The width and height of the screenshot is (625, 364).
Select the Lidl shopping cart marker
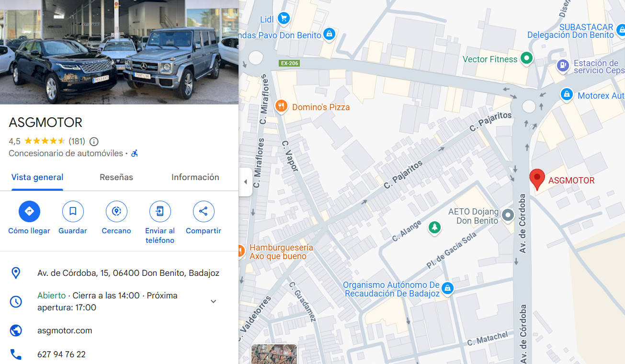[x=284, y=19]
